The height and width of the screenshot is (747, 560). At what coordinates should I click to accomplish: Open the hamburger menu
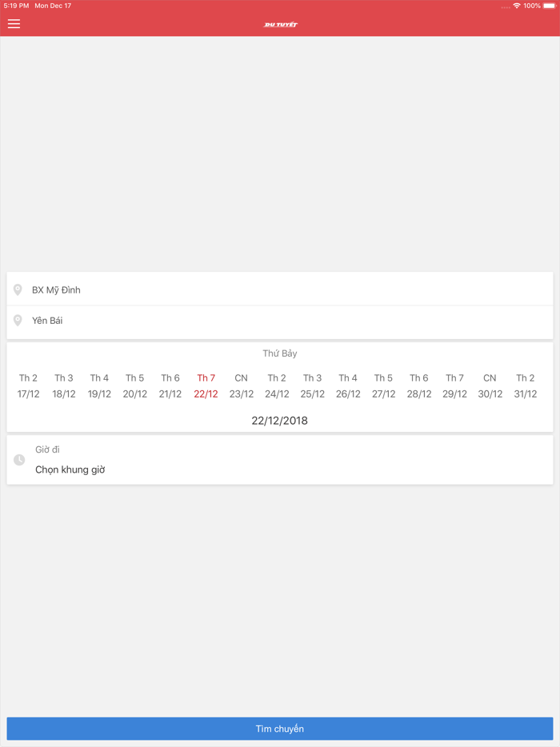tap(14, 24)
